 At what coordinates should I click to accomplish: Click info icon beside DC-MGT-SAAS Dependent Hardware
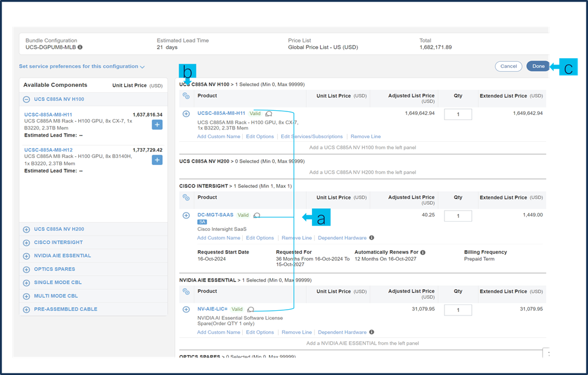[x=372, y=238]
